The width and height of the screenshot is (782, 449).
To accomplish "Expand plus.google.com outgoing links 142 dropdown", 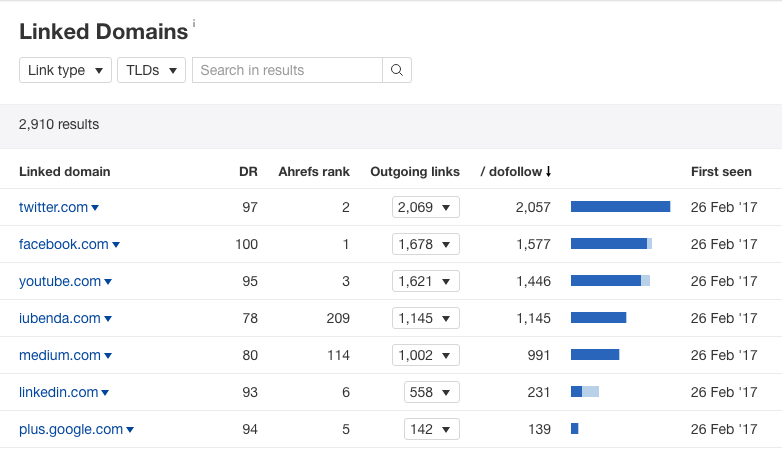I will point(431,429).
